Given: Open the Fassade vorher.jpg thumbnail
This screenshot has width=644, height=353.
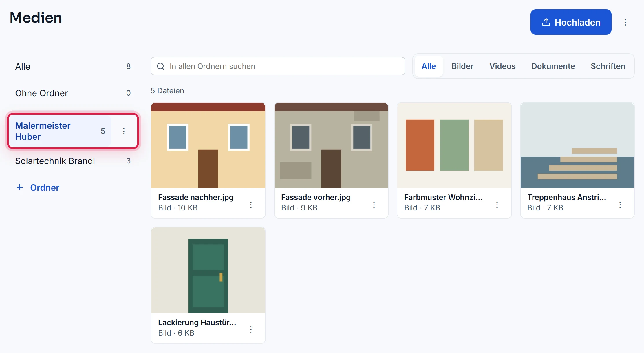Looking at the screenshot, I should (331, 145).
